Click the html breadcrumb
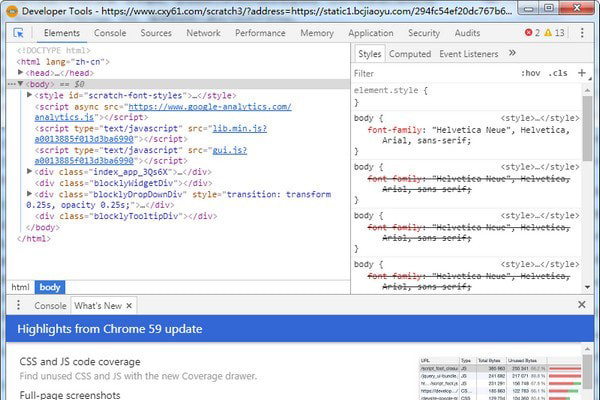The image size is (600, 400). [20, 287]
